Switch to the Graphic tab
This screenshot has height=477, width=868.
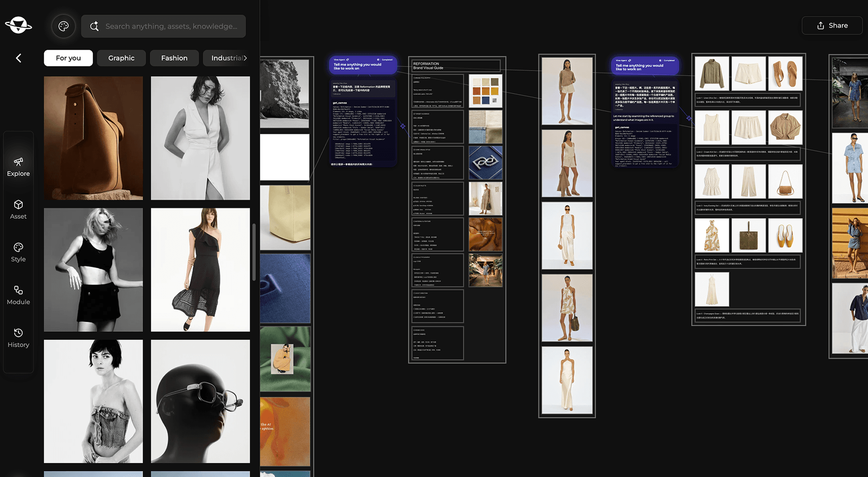tap(121, 58)
